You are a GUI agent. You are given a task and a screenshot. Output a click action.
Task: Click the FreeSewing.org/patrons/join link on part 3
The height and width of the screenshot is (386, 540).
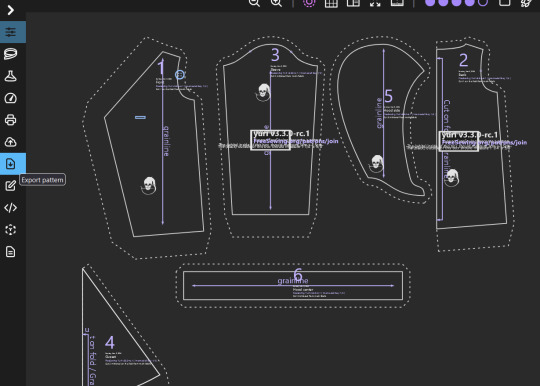[296, 141]
